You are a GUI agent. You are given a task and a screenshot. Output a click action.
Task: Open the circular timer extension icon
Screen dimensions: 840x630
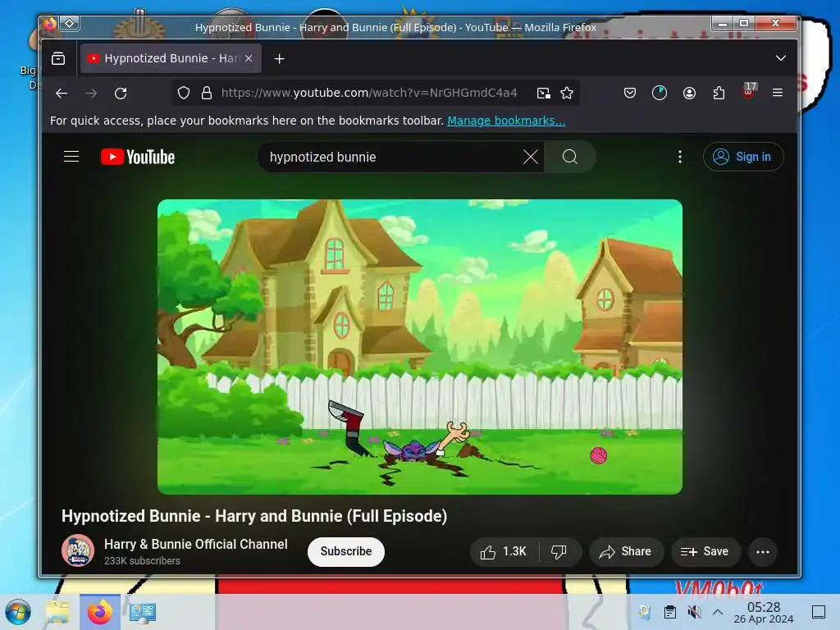click(x=660, y=94)
